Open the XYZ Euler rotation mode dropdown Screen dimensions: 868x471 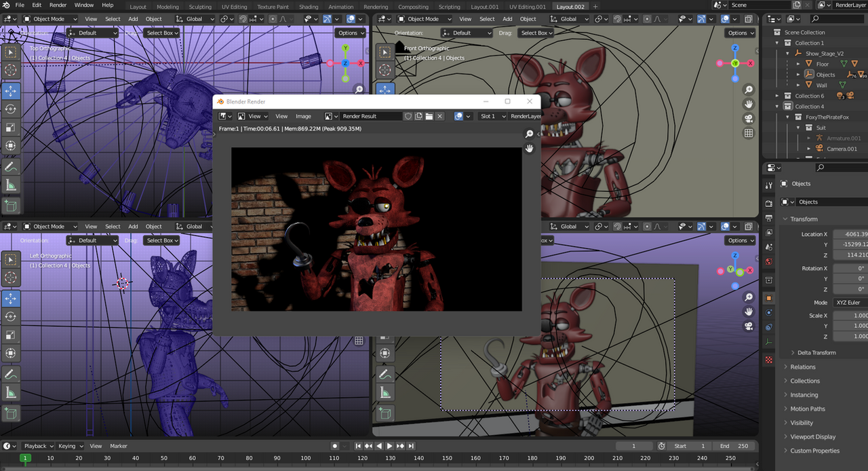click(850, 302)
